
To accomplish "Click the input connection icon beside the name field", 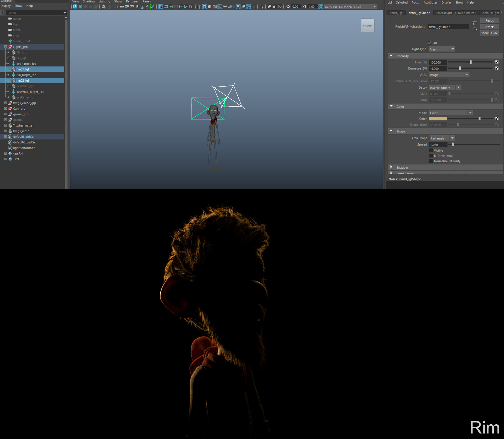I will click(475, 23).
